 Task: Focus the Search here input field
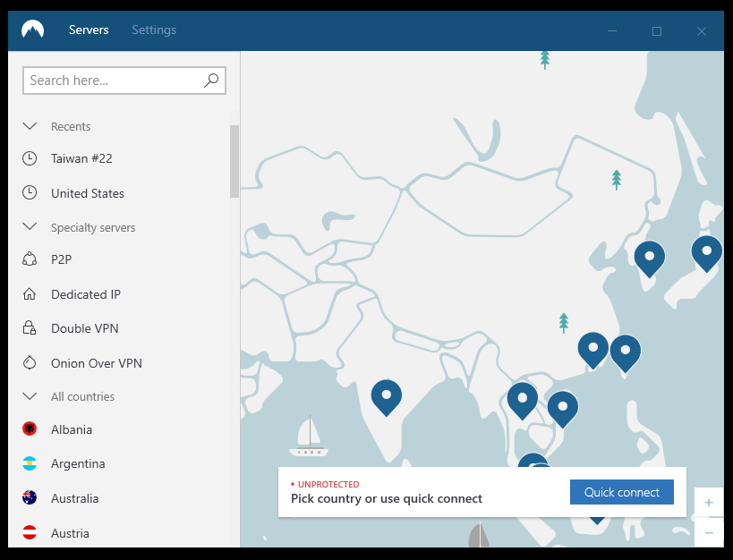(x=124, y=81)
